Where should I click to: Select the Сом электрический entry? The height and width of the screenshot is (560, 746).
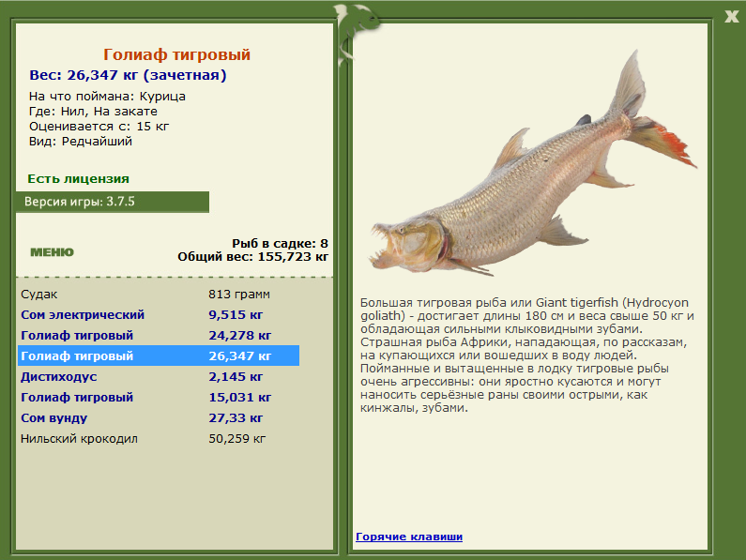tap(159, 315)
